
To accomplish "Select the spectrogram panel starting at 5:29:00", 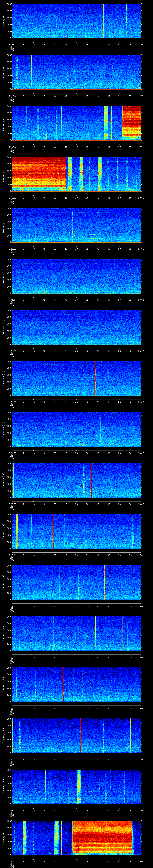I will click(x=77, y=685).
